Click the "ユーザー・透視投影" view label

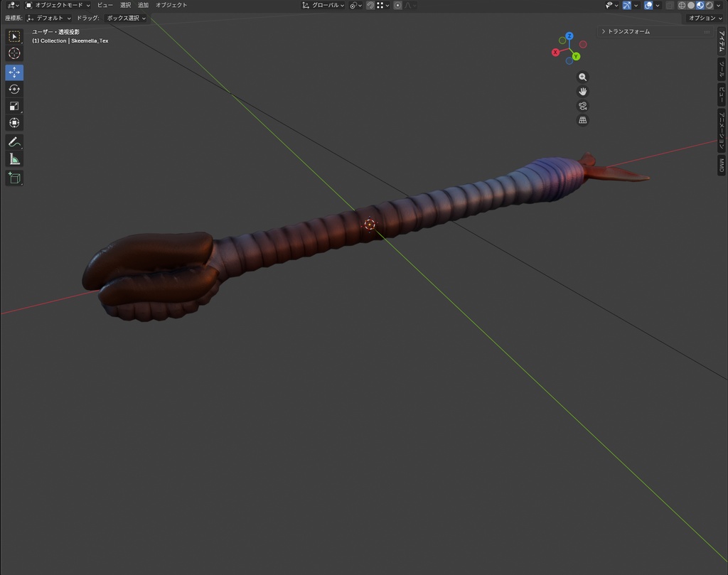pyautogui.click(x=55, y=32)
